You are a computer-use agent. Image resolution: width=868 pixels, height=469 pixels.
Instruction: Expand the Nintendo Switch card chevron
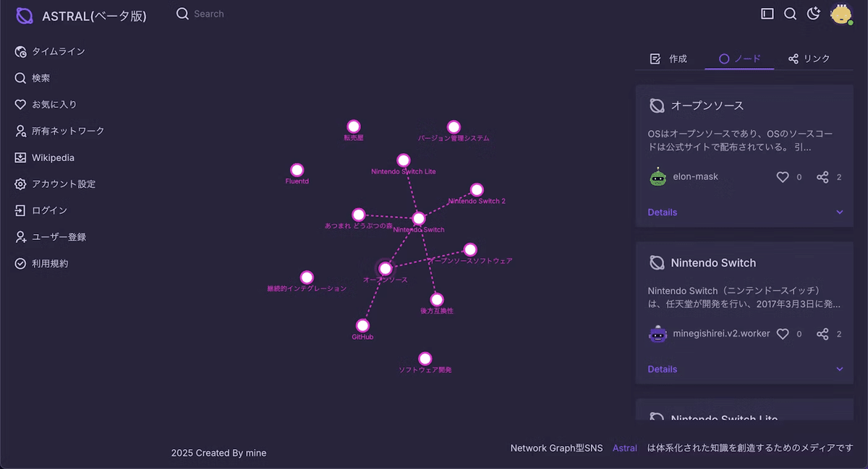(x=840, y=369)
